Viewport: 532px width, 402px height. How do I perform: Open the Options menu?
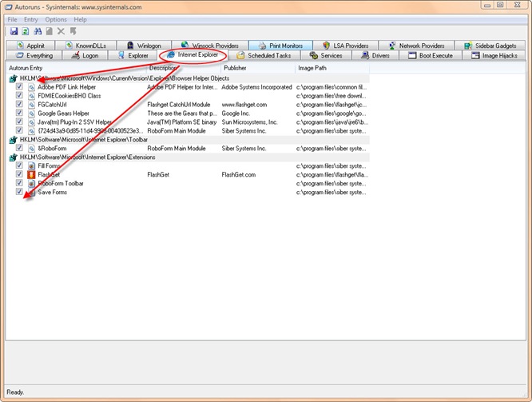click(x=56, y=20)
